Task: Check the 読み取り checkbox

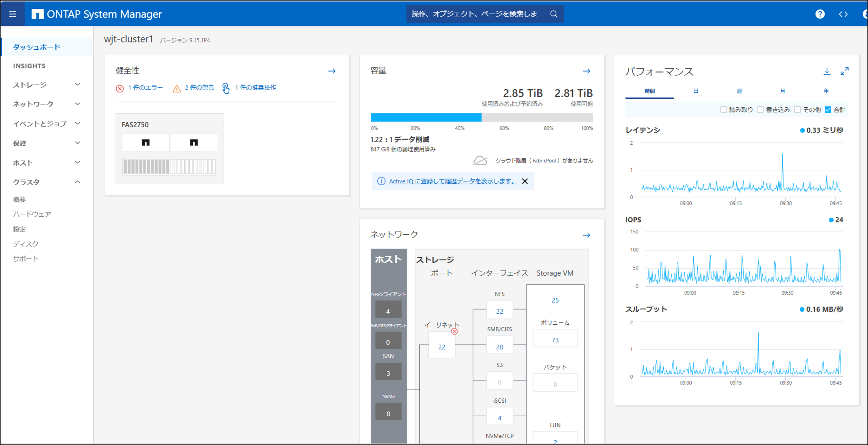Action: (x=723, y=109)
